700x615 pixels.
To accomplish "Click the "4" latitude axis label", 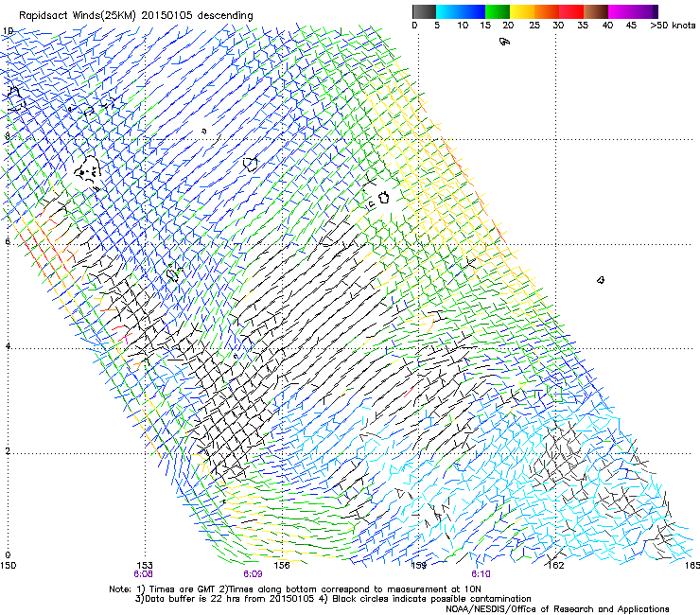I will point(8,346).
